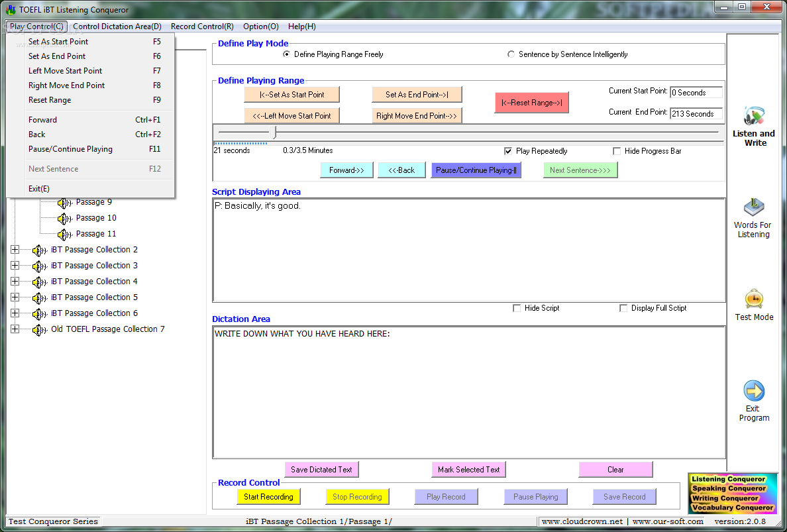Clear the dictation area with Clear button
787x532 pixels.
point(615,470)
